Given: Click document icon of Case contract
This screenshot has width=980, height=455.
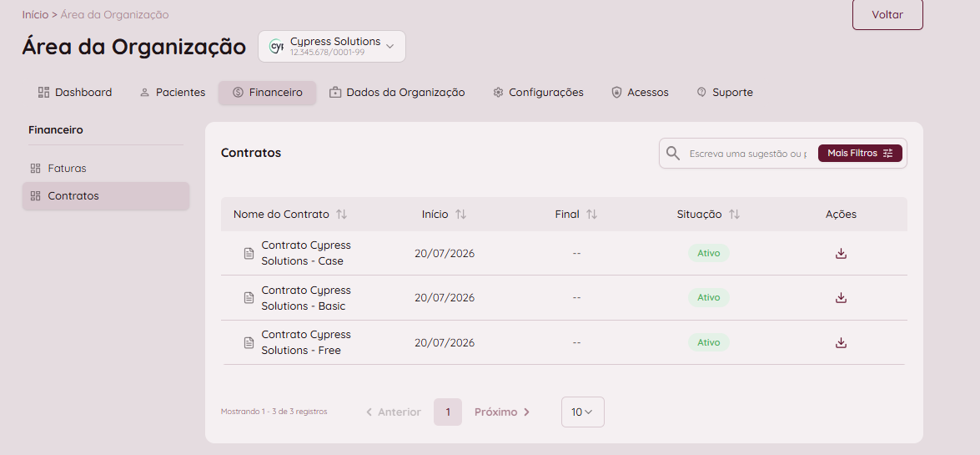Looking at the screenshot, I should pyautogui.click(x=249, y=254).
